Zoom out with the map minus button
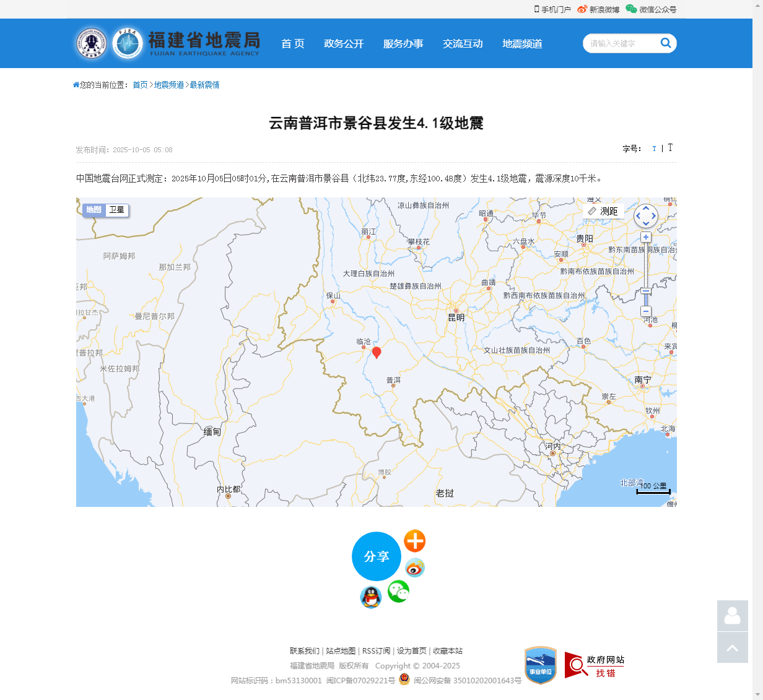The height and width of the screenshot is (700, 763). tap(646, 311)
